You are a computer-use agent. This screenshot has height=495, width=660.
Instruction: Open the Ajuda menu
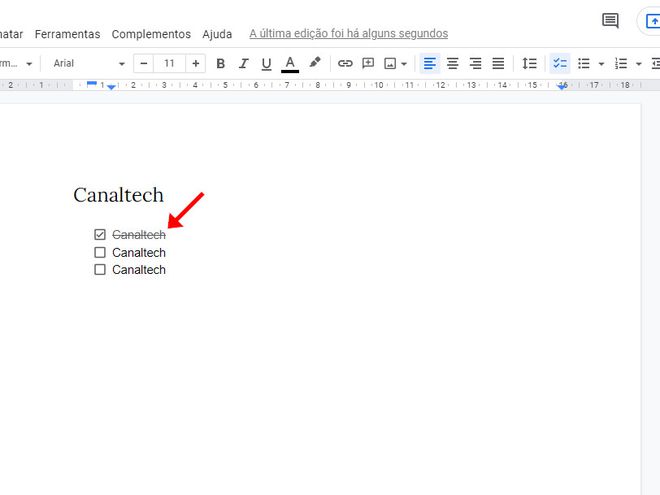(x=217, y=34)
